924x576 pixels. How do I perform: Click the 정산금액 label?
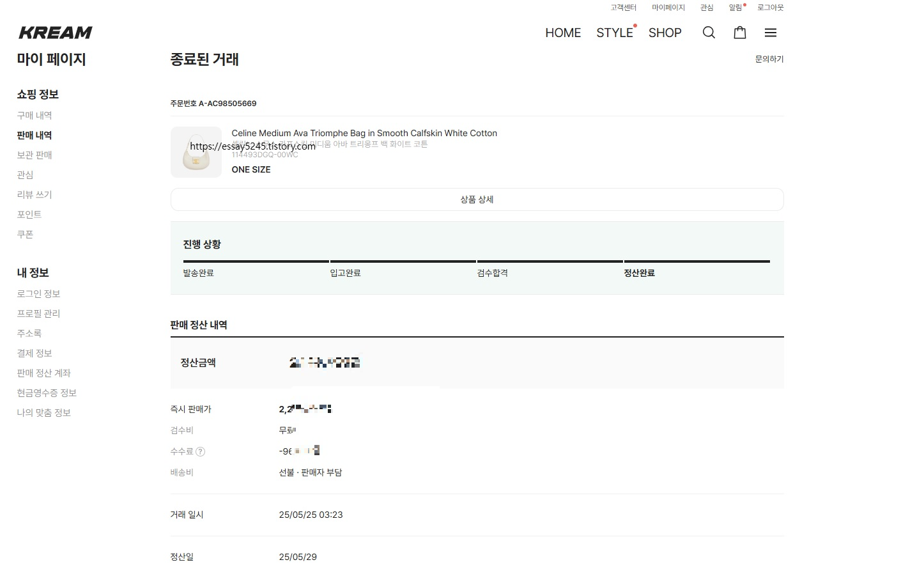pyautogui.click(x=198, y=362)
